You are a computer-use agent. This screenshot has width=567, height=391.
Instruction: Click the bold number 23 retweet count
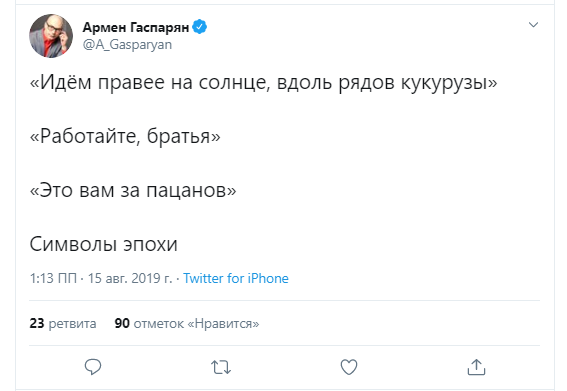(x=37, y=323)
